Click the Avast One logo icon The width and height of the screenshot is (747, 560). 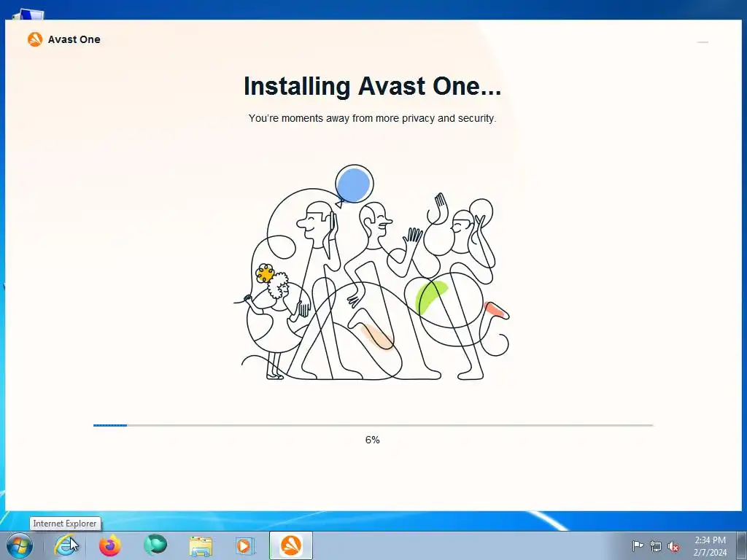35,39
